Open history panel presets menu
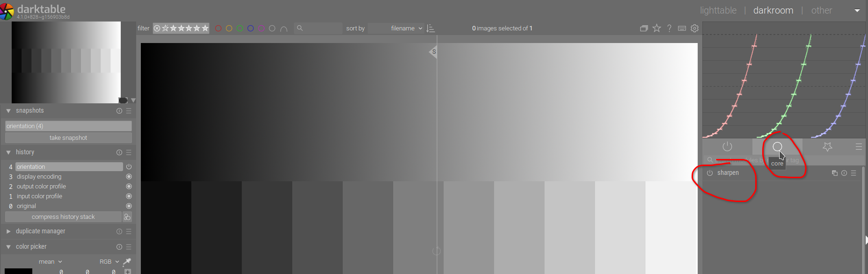 [x=129, y=152]
